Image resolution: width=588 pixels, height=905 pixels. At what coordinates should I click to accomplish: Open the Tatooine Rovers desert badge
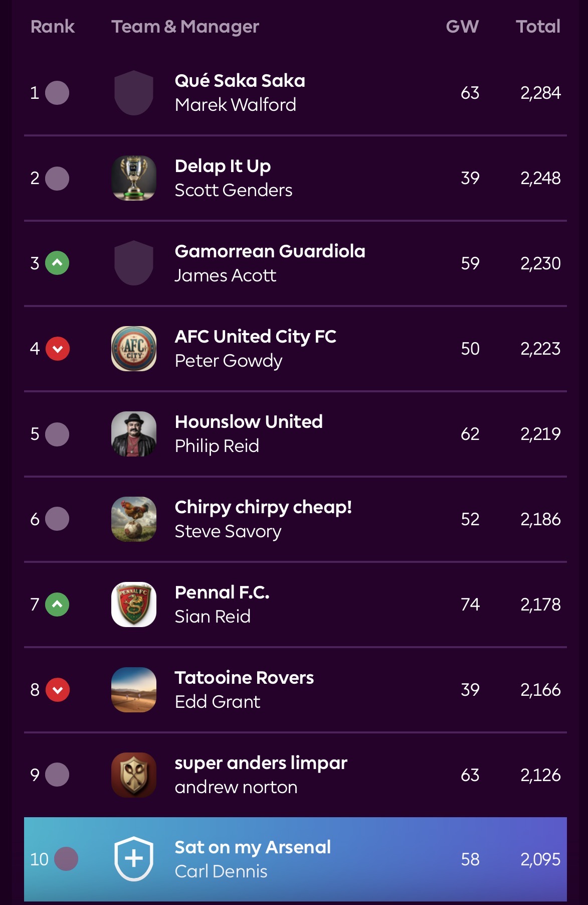click(x=134, y=690)
